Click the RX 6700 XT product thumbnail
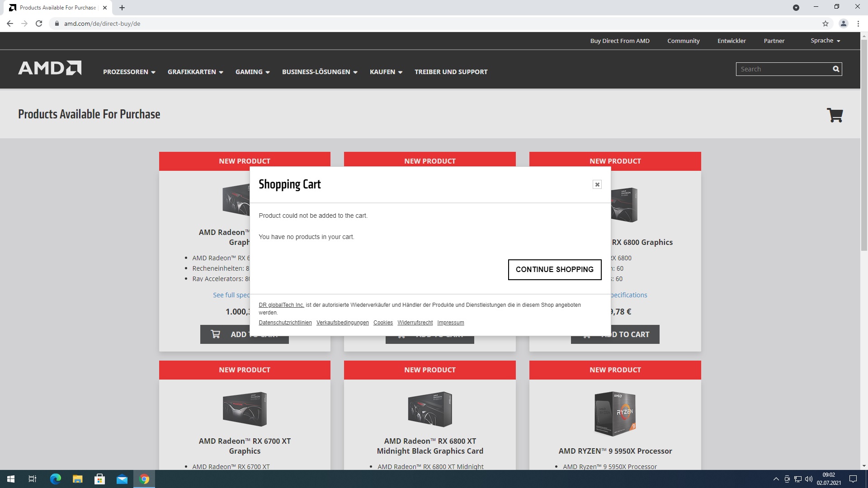Viewport: 868px width, 488px height. 245,409
